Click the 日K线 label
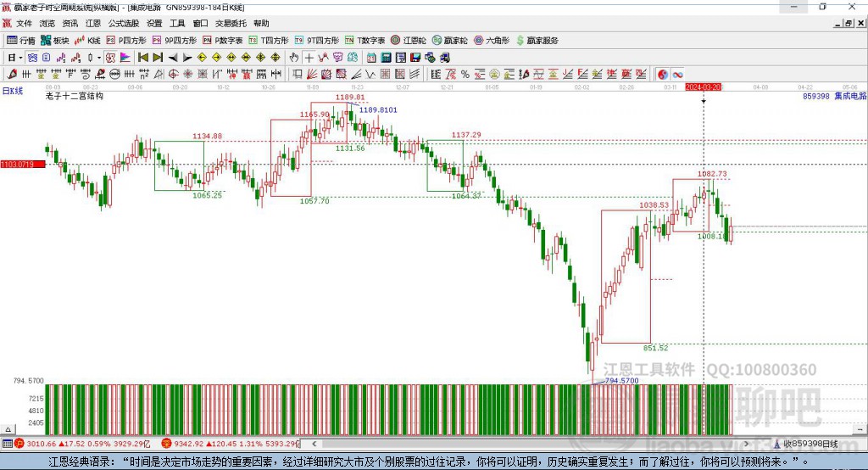The width and height of the screenshot is (868, 470). click(x=13, y=91)
